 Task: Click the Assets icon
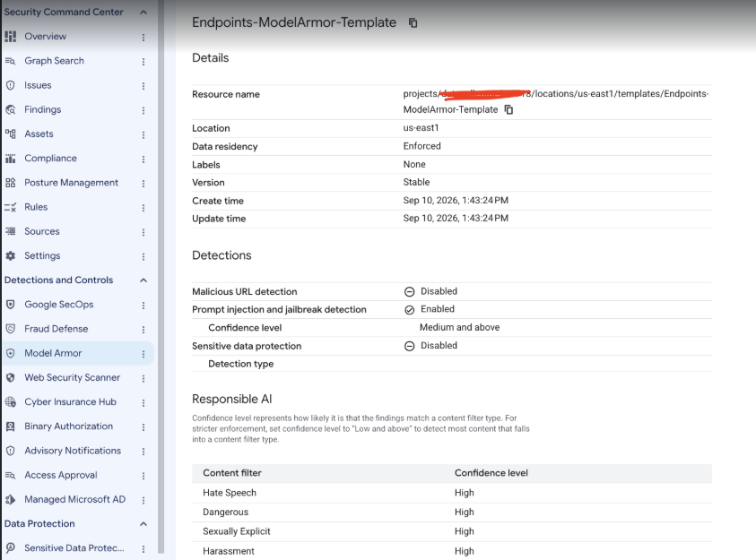[x=10, y=134]
